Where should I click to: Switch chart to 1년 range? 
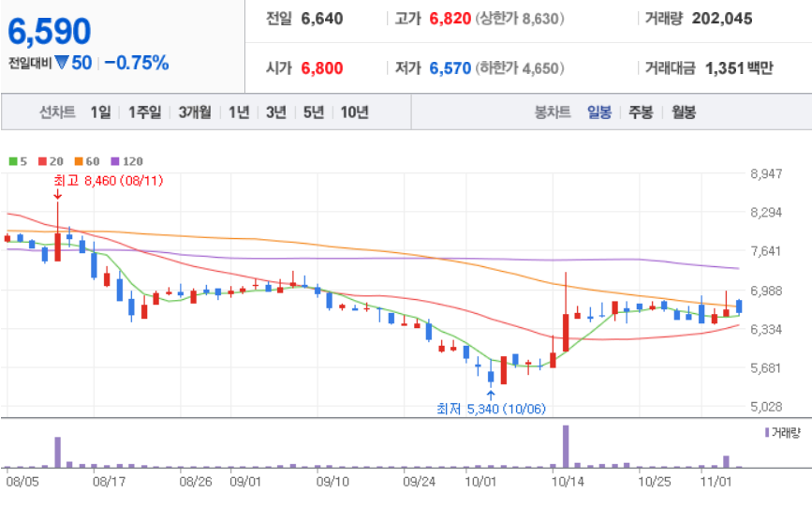coord(239,112)
